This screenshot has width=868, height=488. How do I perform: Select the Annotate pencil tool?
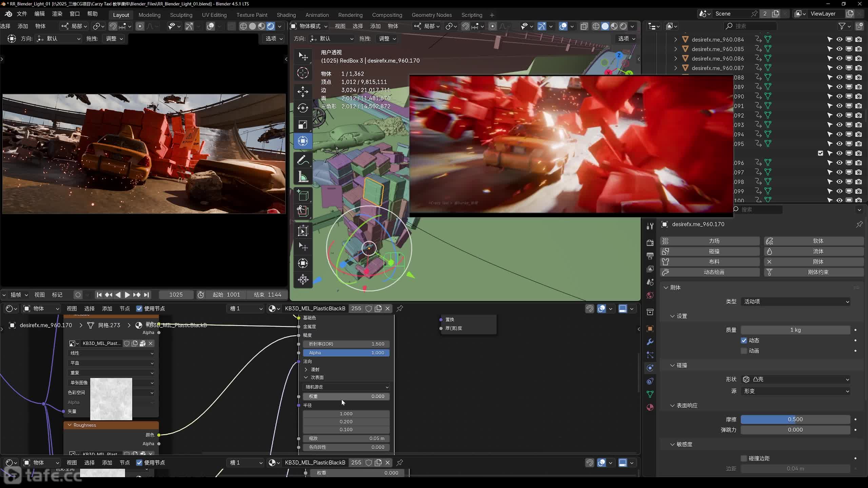coord(303,160)
